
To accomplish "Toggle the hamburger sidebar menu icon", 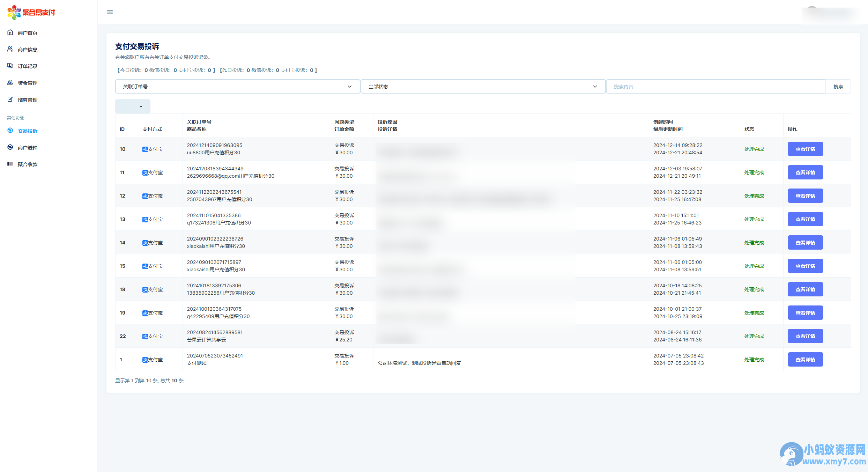I will 110,12.
